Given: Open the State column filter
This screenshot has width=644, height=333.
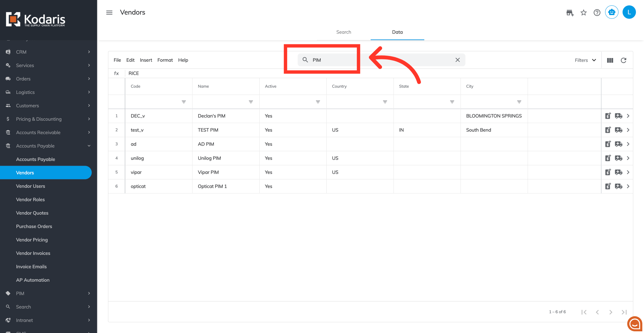Looking at the screenshot, I should click(x=452, y=102).
